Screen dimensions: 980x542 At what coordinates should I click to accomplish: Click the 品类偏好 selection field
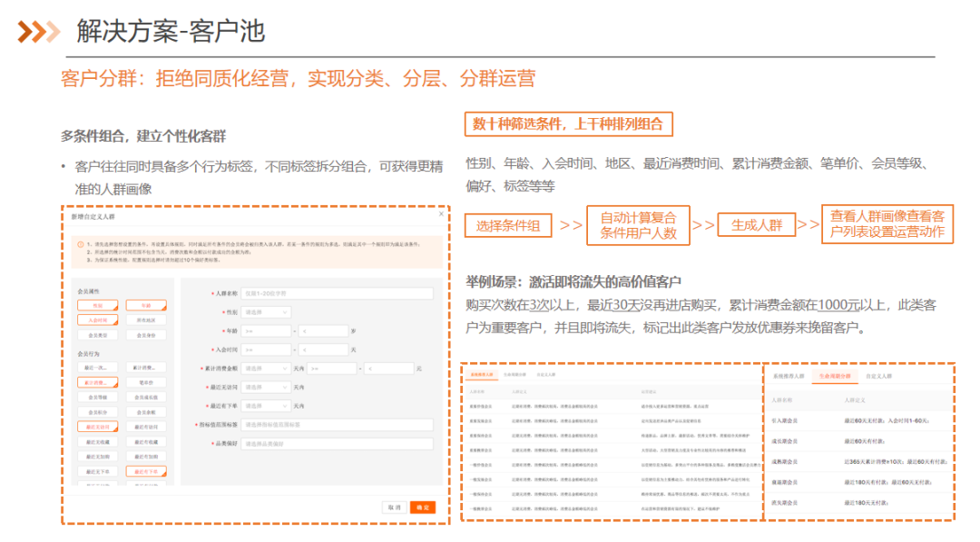336,443
